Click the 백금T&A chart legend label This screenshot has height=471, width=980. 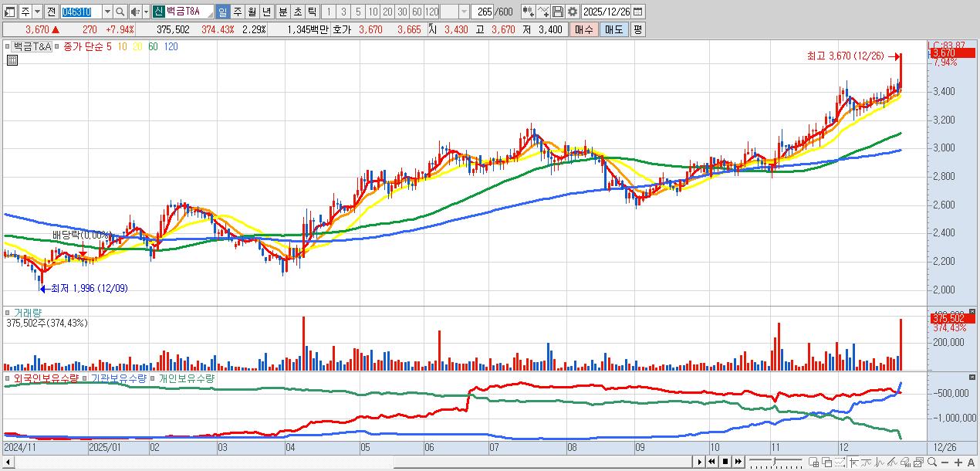32,46
